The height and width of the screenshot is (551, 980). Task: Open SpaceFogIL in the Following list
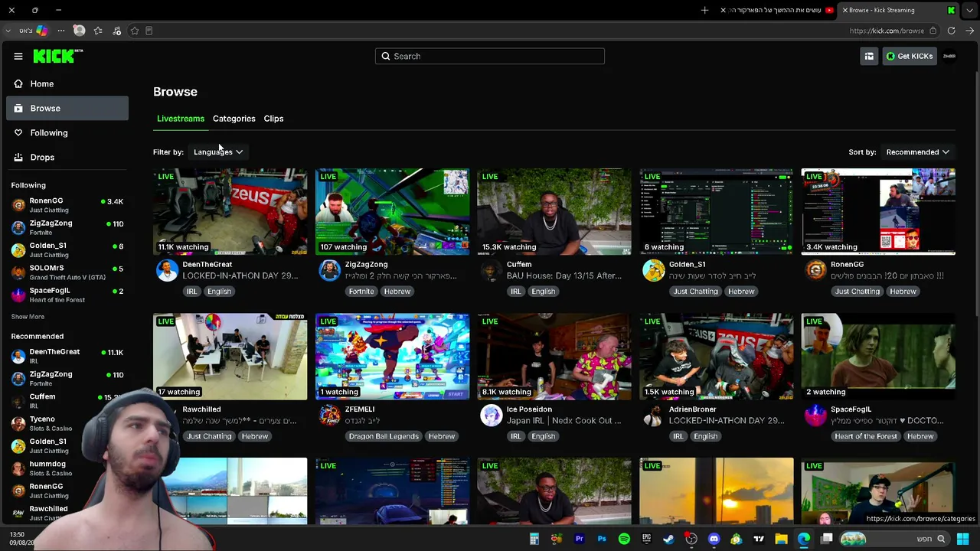tap(67, 295)
